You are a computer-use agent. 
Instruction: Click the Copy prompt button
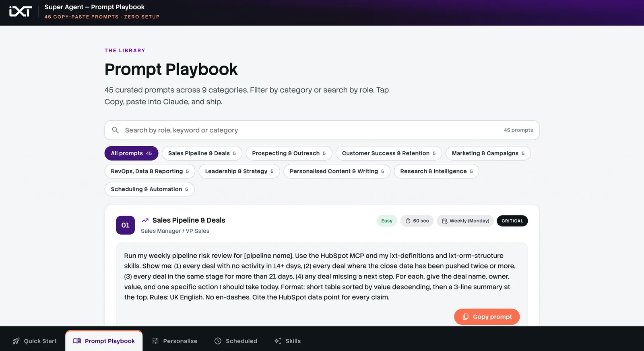coord(487,317)
